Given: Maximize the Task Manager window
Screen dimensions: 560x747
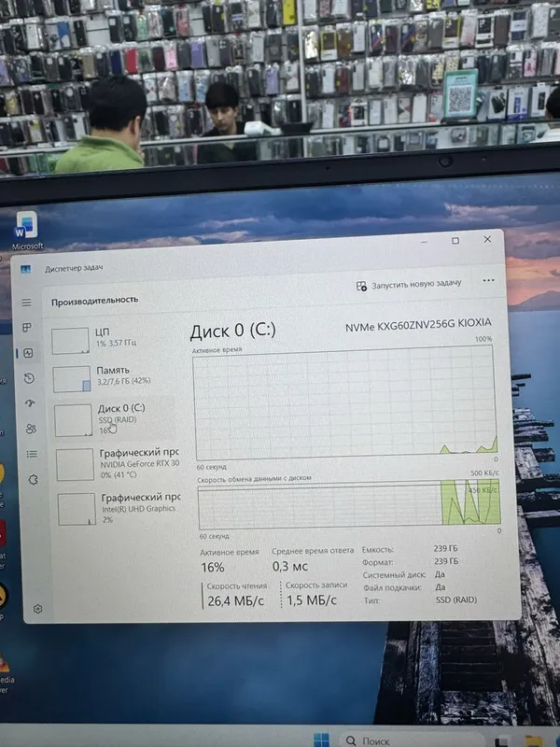Looking at the screenshot, I should [x=455, y=241].
